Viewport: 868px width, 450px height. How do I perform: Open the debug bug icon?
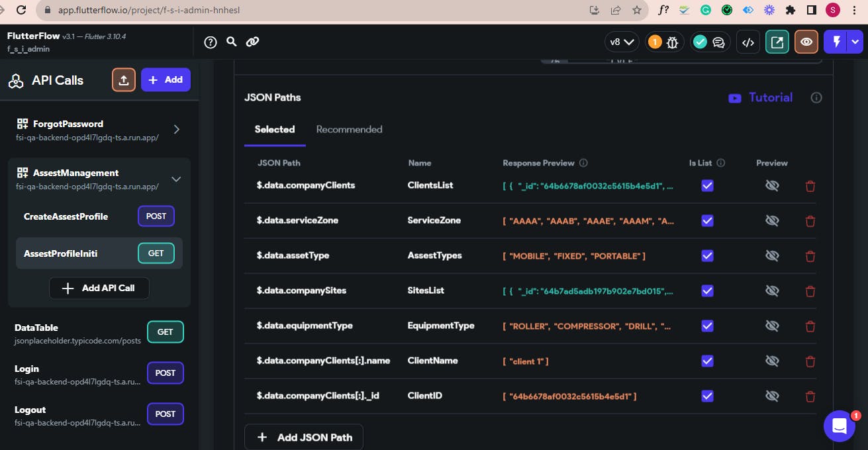[673, 42]
